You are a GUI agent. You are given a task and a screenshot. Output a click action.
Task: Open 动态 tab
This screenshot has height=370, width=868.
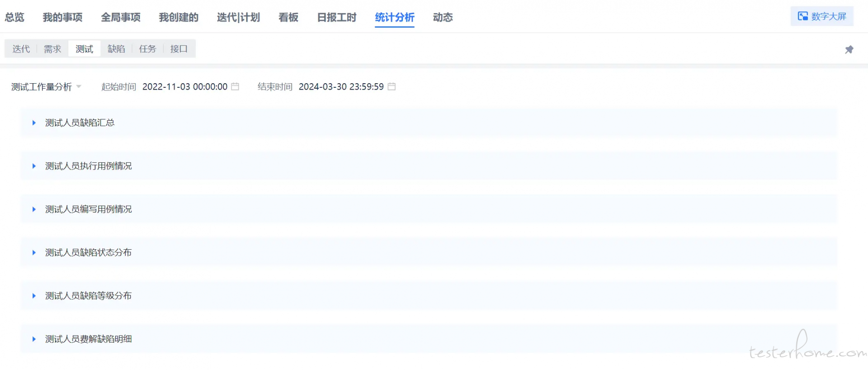coord(443,17)
